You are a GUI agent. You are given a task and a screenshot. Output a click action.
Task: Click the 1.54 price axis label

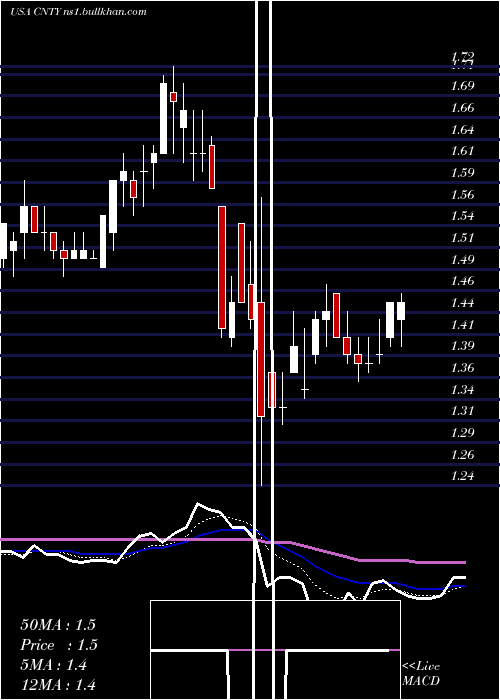pos(462,216)
